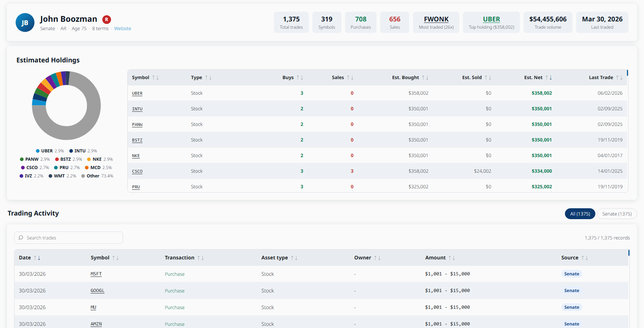Screen dimensions: 644x328
Task: Sort trades by Amount column arrows
Action: tap(452, 258)
